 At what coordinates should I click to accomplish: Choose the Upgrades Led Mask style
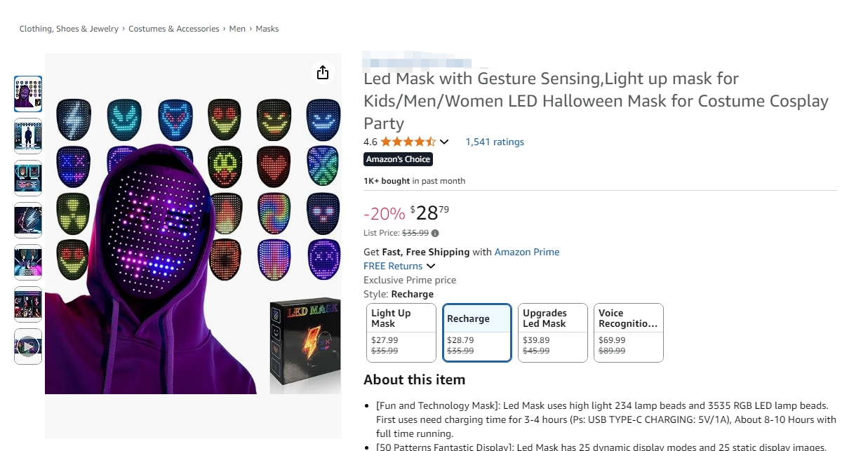click(552, 332)
